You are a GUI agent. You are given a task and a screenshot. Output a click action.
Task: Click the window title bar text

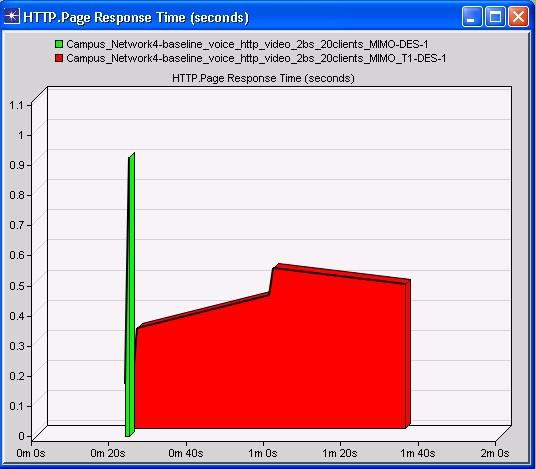click(136, 17)
